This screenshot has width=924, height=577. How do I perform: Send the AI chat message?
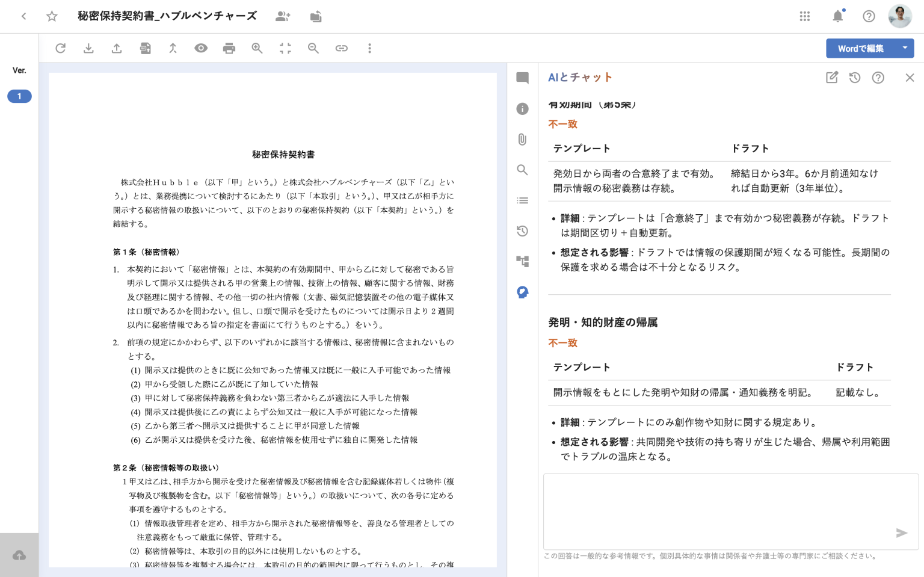901,533
